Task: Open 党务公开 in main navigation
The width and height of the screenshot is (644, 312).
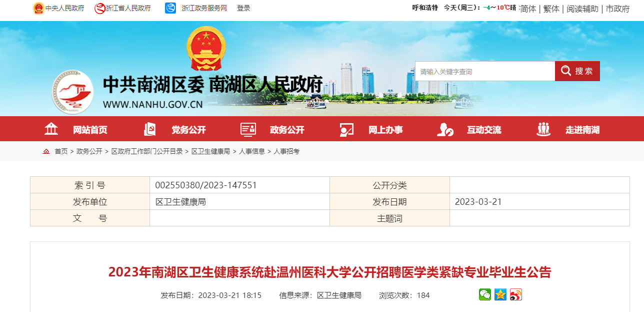Action: pyautogui.click(x=188, y=130)
